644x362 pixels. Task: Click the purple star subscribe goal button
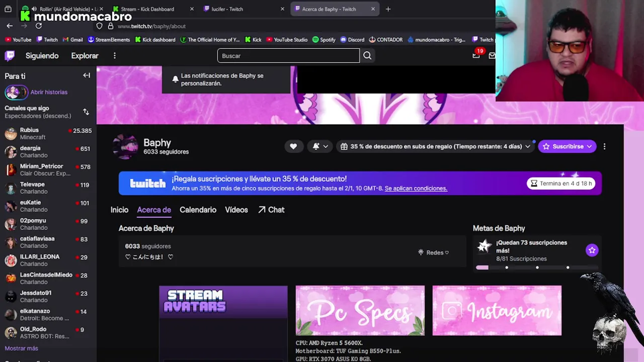point(592,250)
